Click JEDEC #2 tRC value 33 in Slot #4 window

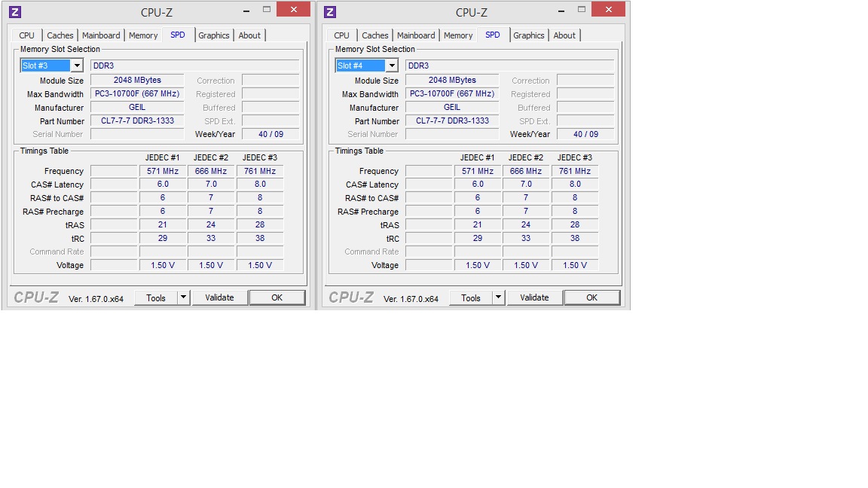coord(526,238)
